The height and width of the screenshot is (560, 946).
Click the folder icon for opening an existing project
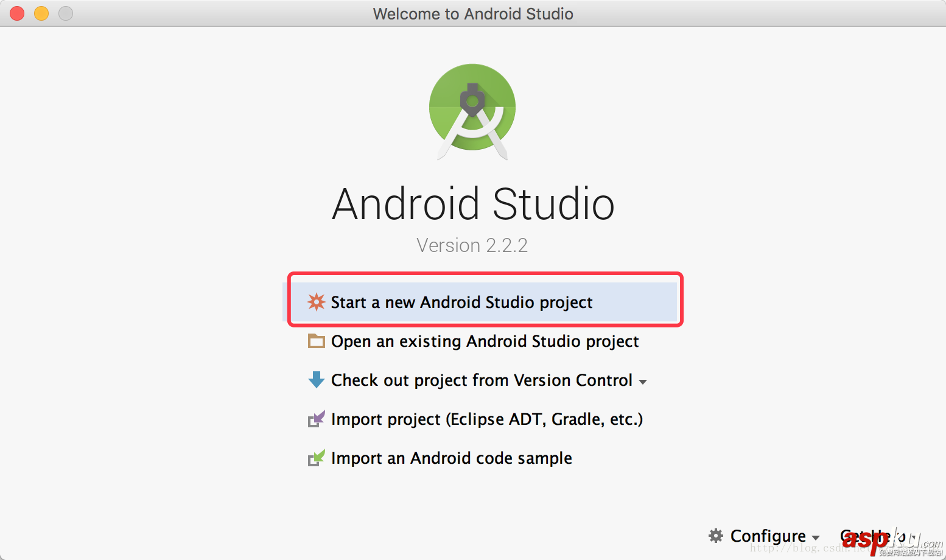tap(316, 341)
